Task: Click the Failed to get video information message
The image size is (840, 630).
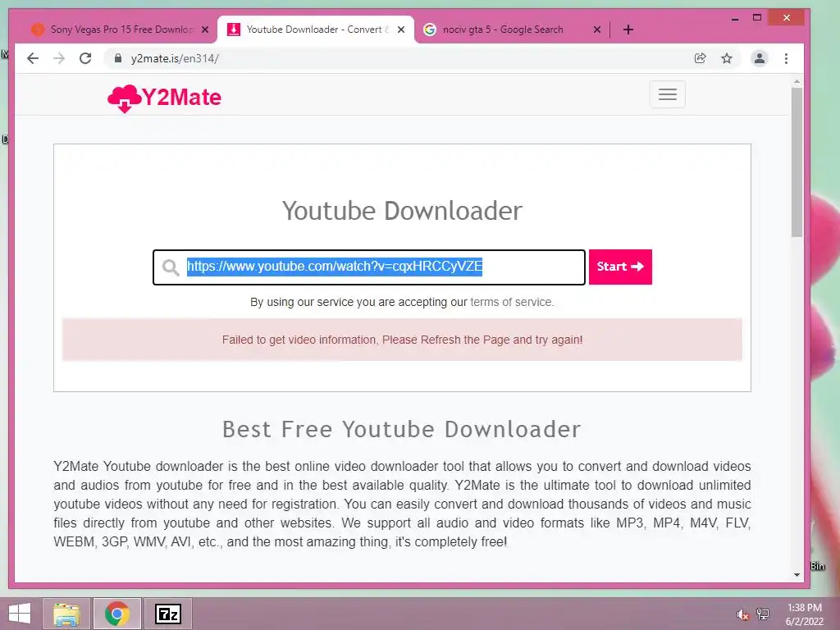Action: [x=402, y=340]
